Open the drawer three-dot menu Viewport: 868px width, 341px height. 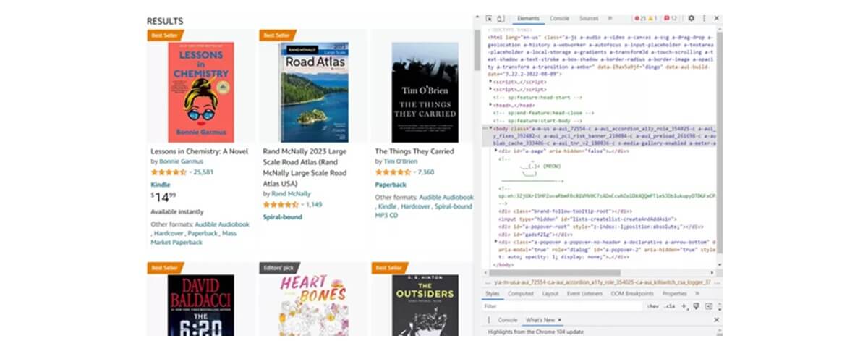pos(488,319)
